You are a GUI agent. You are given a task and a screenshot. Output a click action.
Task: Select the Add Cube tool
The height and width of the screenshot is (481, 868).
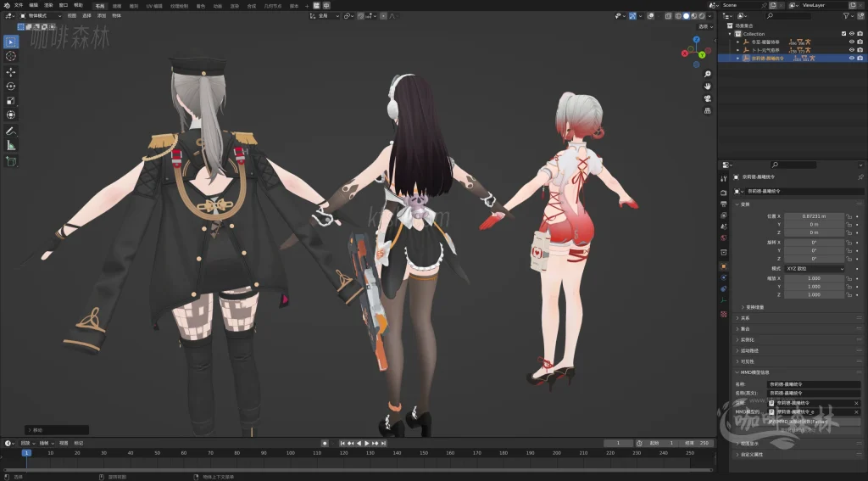coord(10,161)
